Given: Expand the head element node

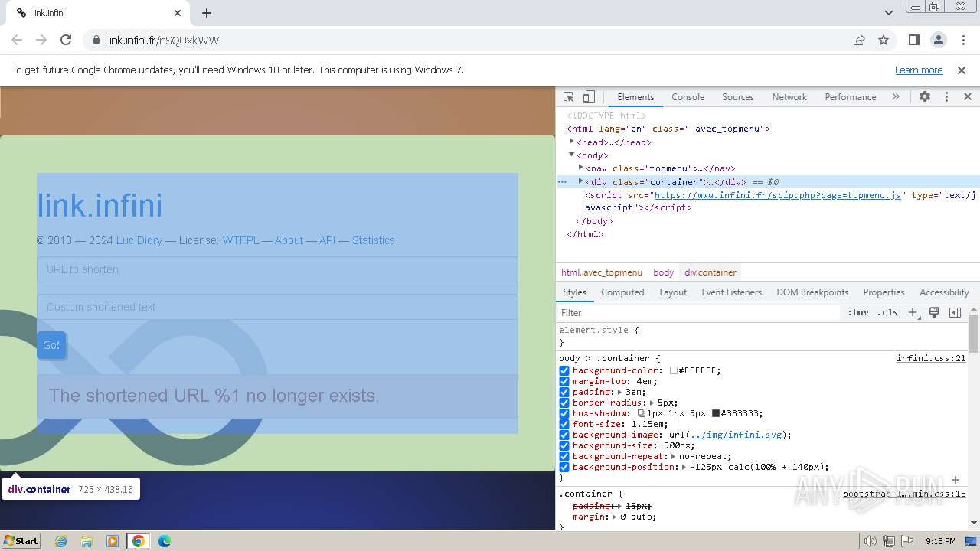Looking at the screenshot, I should point(571,142).
